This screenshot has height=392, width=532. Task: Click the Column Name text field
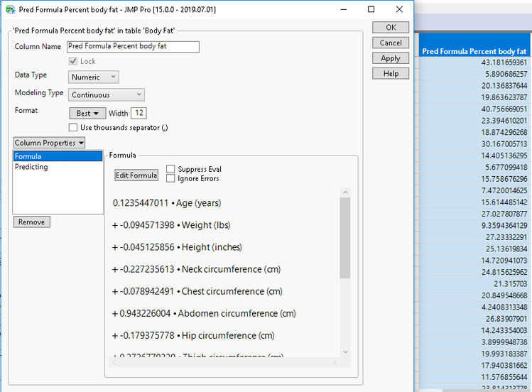click(x=133, y=46)
